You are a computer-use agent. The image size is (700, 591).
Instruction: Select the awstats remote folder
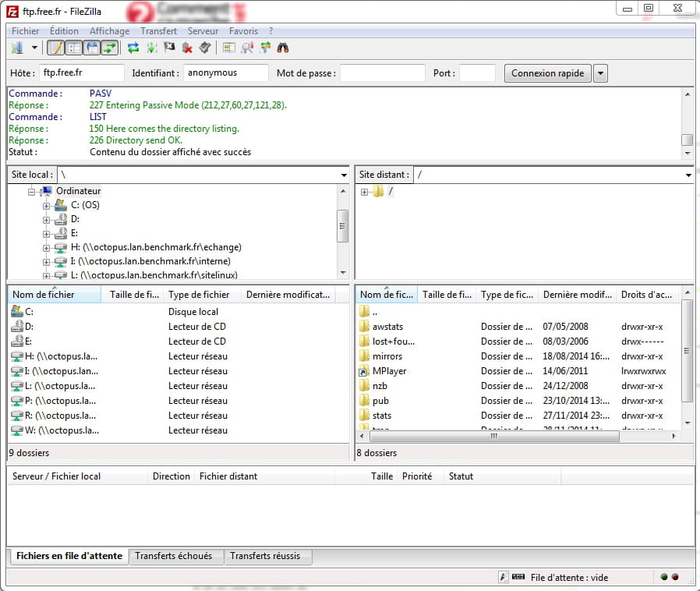click(x=517, y=327)
